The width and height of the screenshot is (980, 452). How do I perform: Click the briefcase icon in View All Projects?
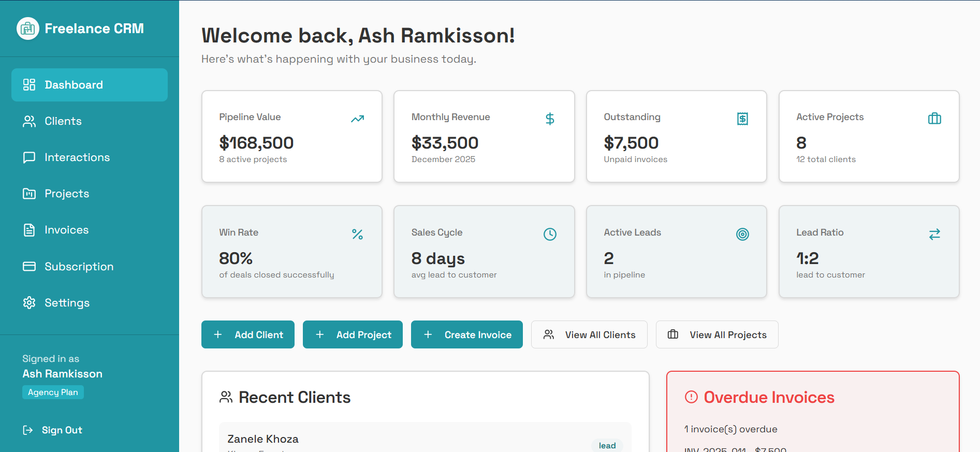click(673, 334)
